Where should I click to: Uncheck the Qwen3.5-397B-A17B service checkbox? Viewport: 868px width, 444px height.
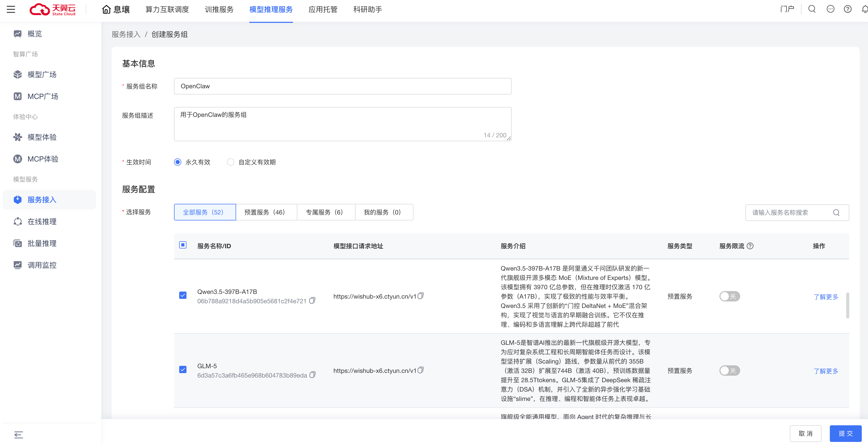coord(183,295)
